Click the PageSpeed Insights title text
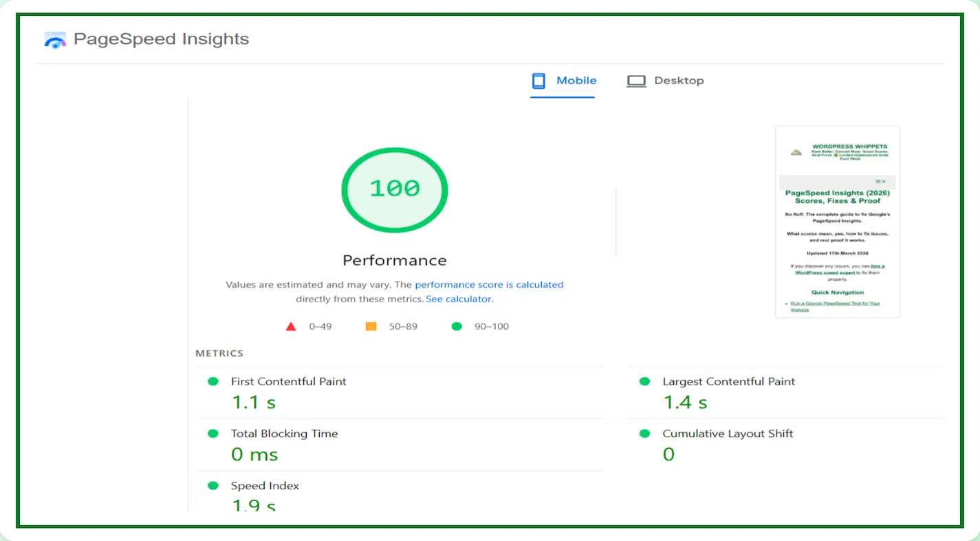980x541 pixels. 161,39
